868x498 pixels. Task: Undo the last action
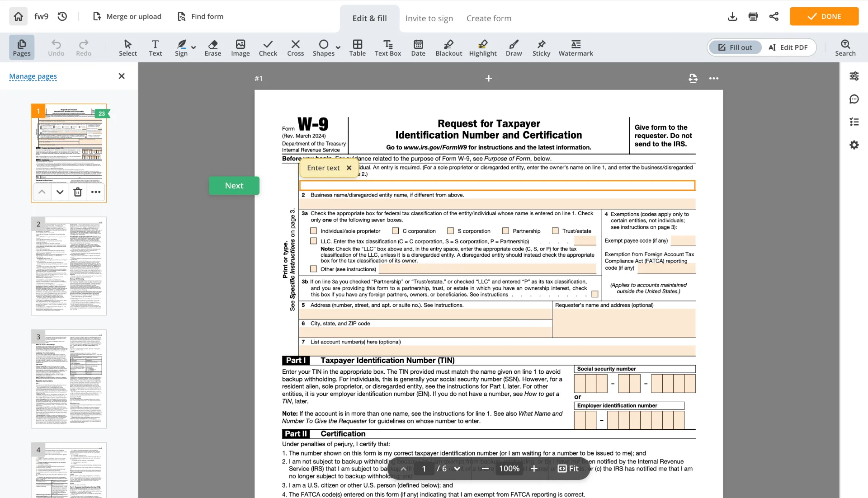(x=56, y=47)
